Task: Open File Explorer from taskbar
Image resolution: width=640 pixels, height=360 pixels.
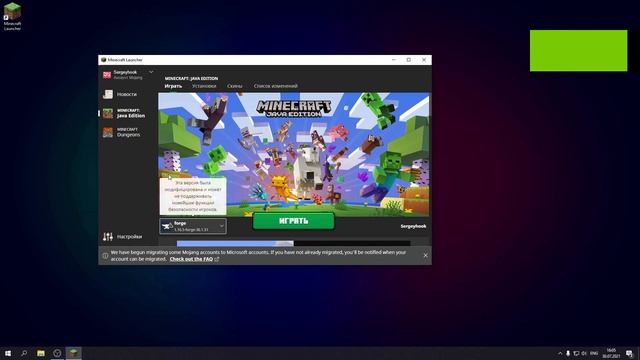Action: coord(41,353)
